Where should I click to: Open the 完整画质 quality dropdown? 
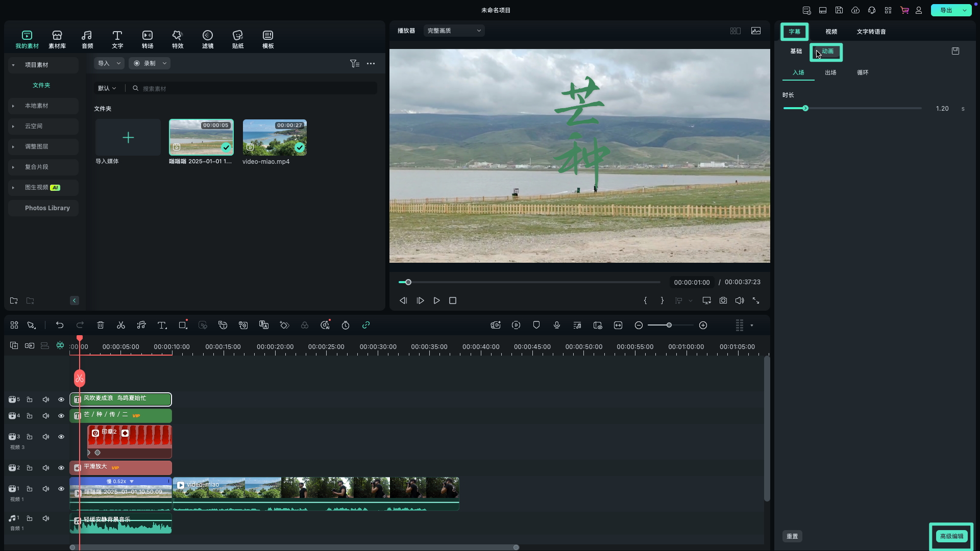454,31
